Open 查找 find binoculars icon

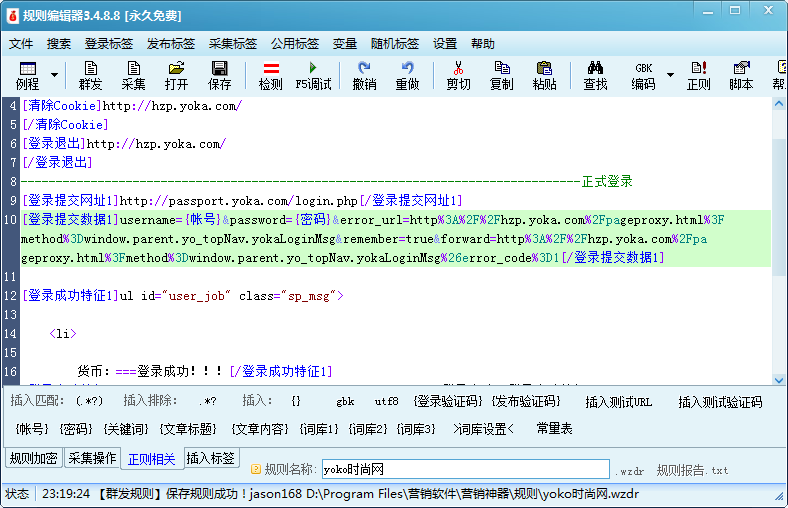(596, 75)
